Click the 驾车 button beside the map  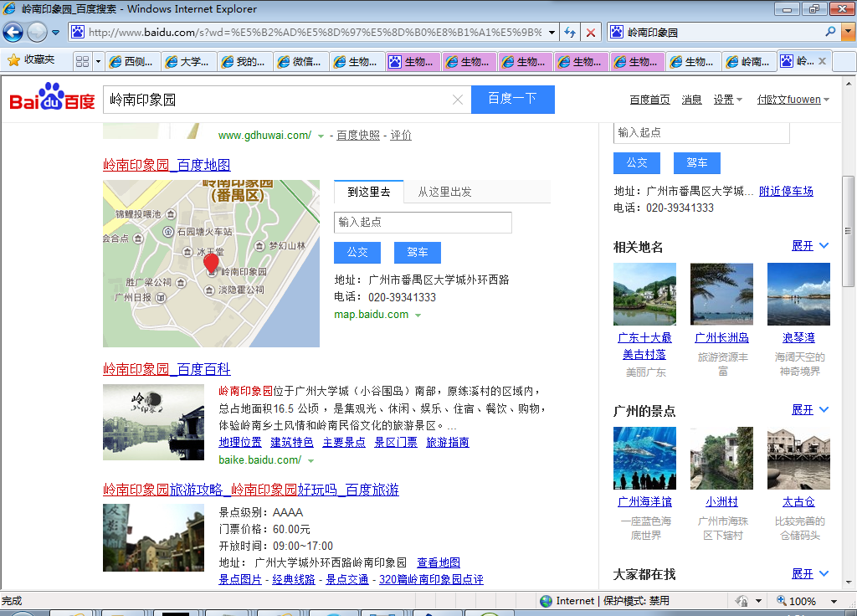(417, 252)
